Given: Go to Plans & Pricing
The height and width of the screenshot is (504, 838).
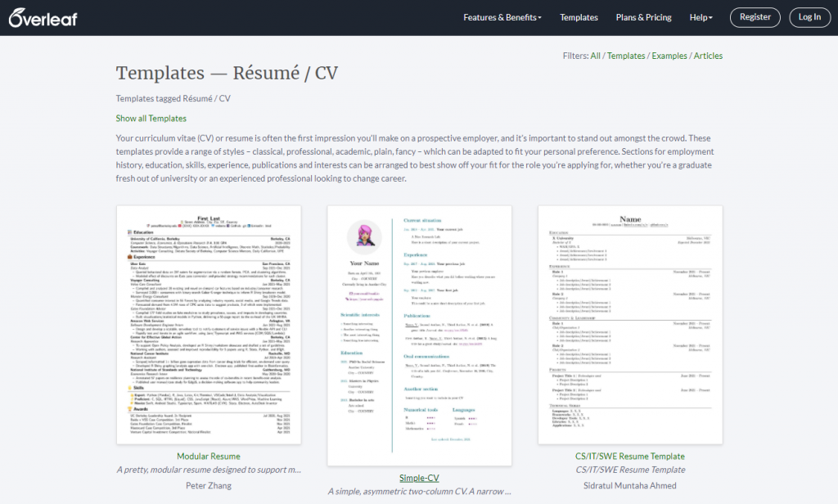Looking at the screenshot, I should click(643, 18).
